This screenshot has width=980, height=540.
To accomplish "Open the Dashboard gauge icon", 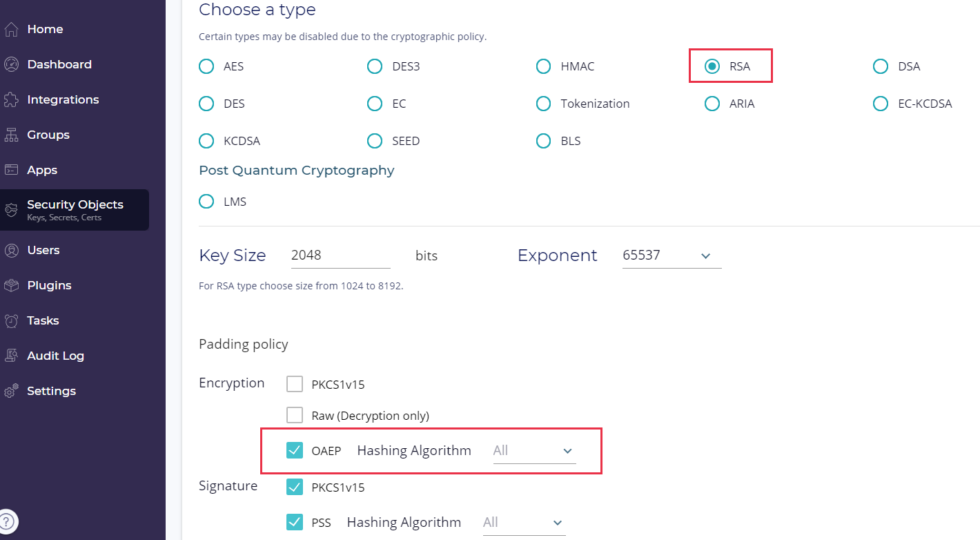I will (x=11, y=64).
